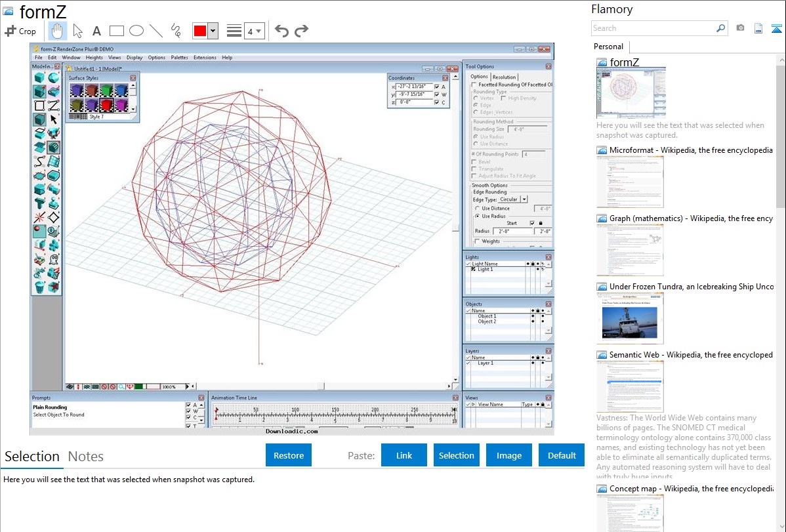Click the red annotation color swatch

coord(200,31)
